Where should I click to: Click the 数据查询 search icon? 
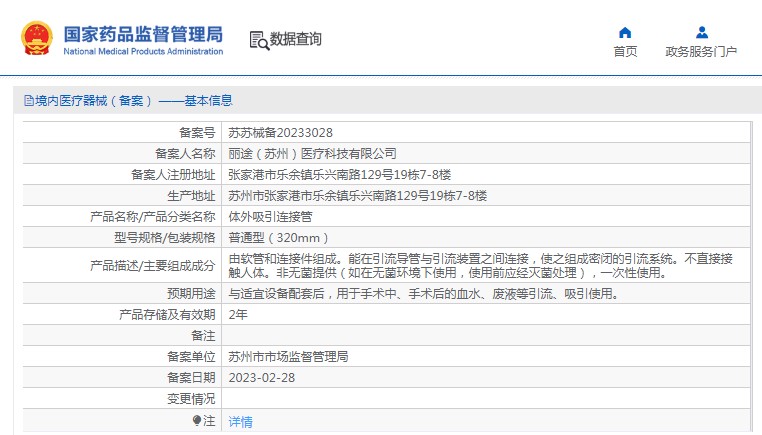[x=259, y=40]
